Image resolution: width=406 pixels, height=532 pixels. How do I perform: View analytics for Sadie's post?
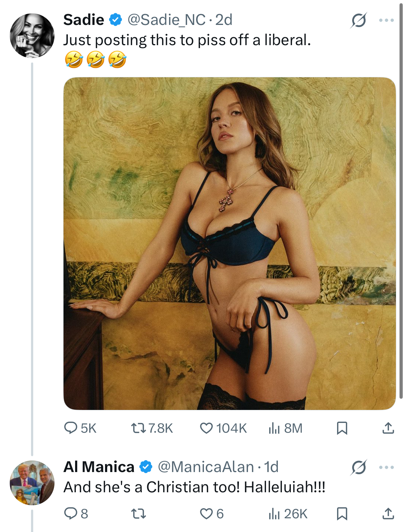tap(274, 428)
